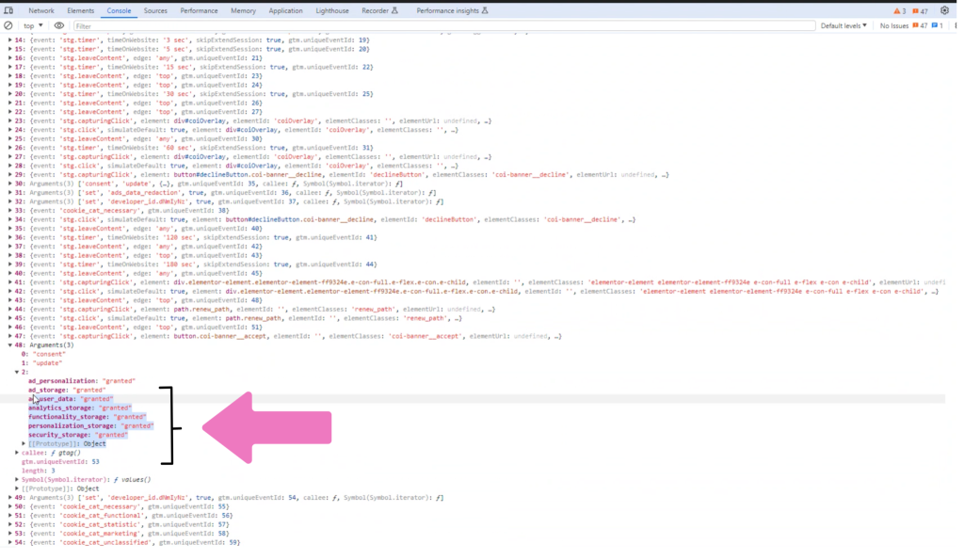This screenshot has width=964, height=560.
Task: Click the clear console icon
Action: pos(8,25)
